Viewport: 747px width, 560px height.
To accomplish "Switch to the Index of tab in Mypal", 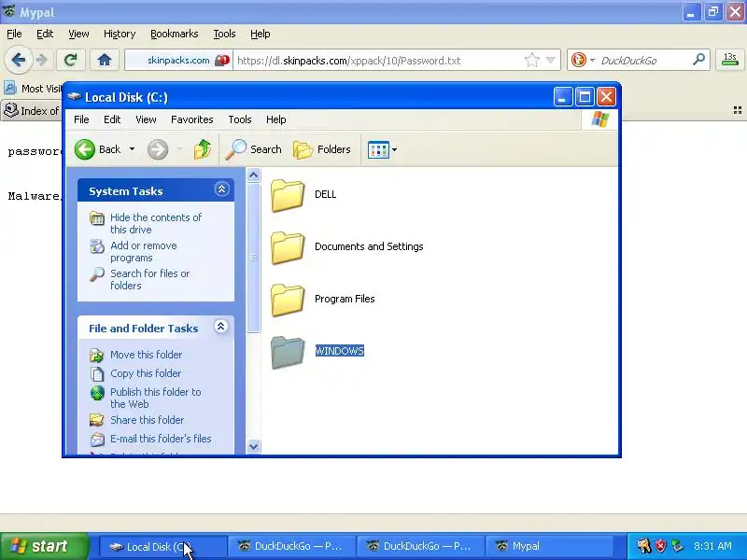I will coord(32,111).
